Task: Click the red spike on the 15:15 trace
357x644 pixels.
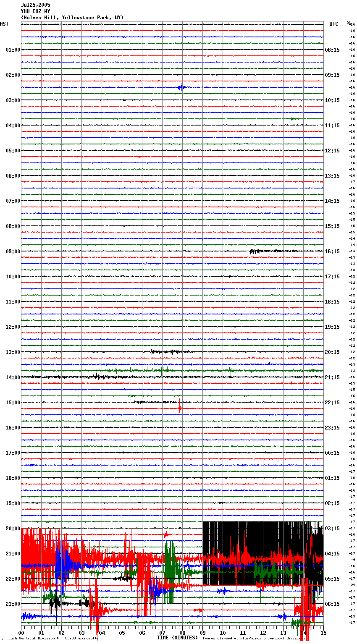Action: [180, 408]
